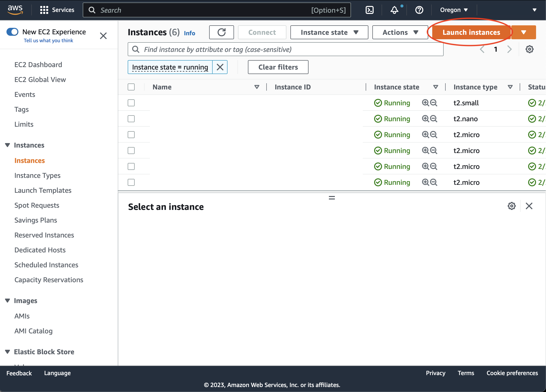Sort by the Instance state column arrow
This screenshot has width=546, height=392.
click(x=435, y=87)
